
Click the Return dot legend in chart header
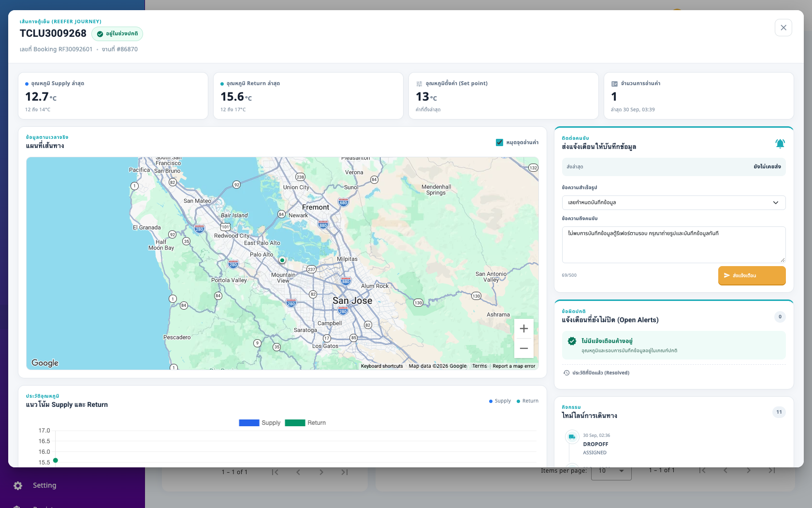pyautogui.click(x=527, y=401)
